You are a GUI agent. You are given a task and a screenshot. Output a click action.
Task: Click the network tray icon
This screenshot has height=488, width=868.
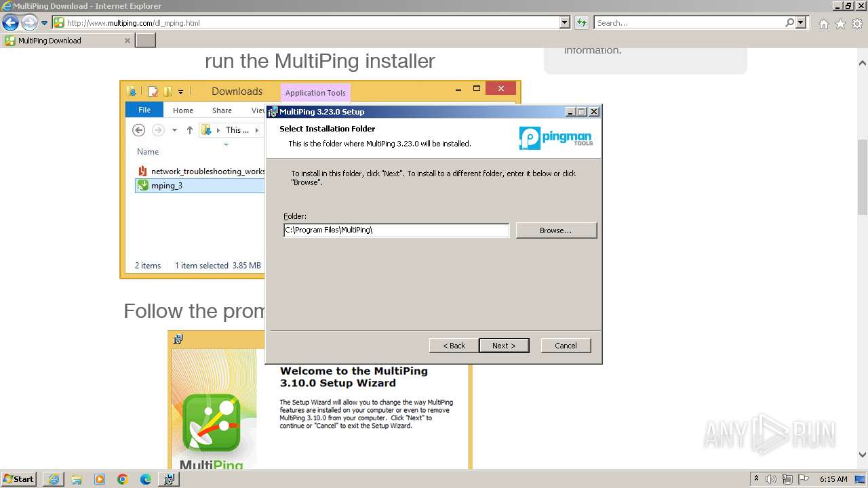[787, 479]
